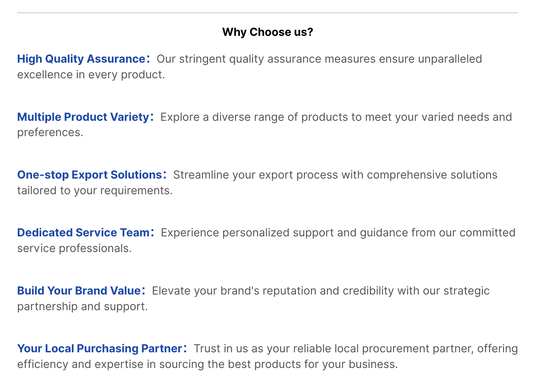Screen dimensions: 541x392
Task: Click the word "preferences."
Action: click(50, 132)
